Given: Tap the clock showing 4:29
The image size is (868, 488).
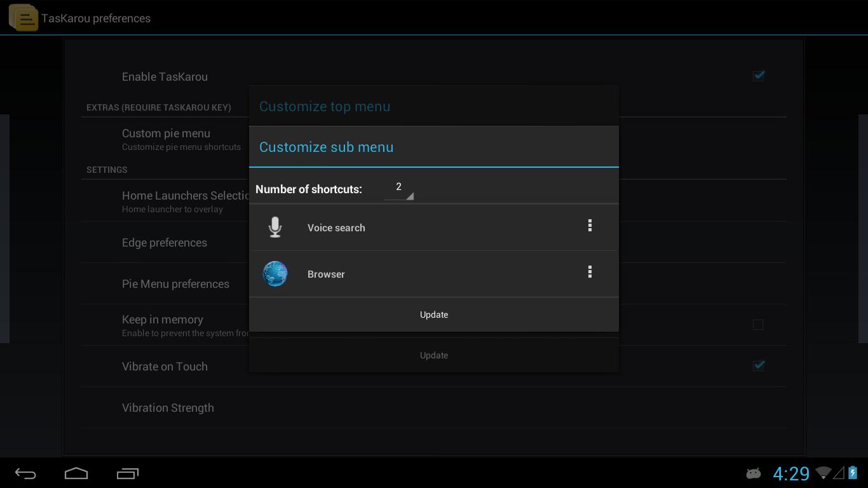Looking at the screenshot, I should [790, 473].
